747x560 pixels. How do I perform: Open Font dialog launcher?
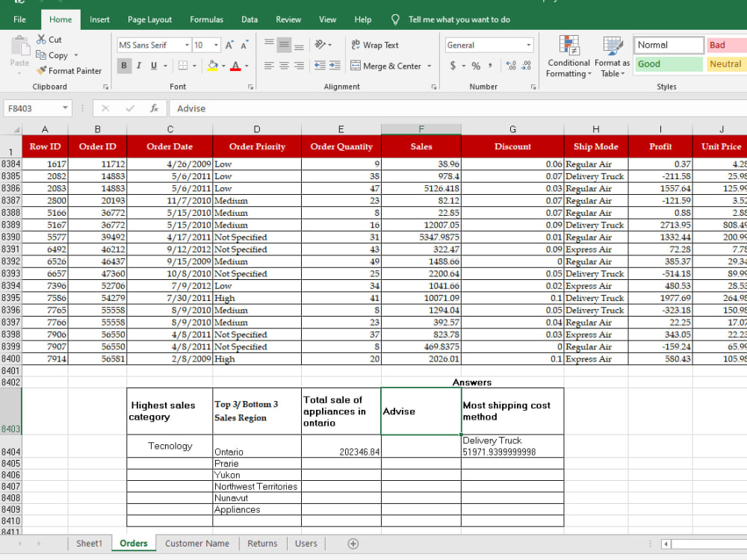click(250, 87)
